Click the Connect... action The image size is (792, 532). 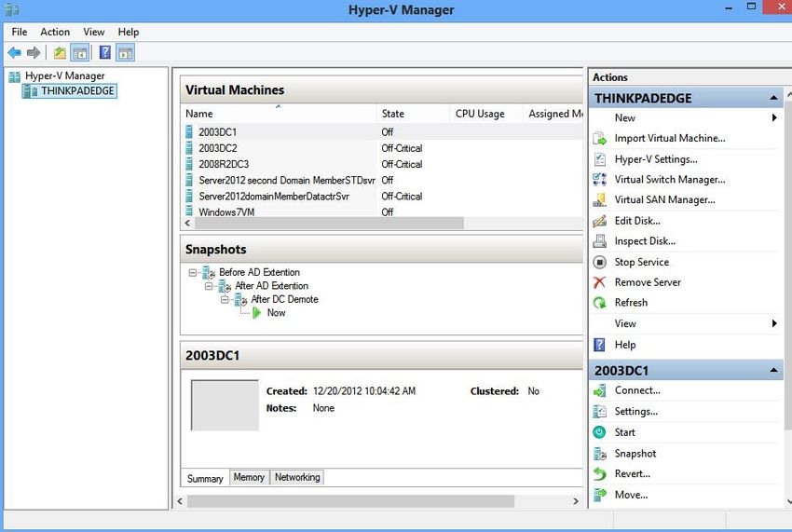(637, 390)
